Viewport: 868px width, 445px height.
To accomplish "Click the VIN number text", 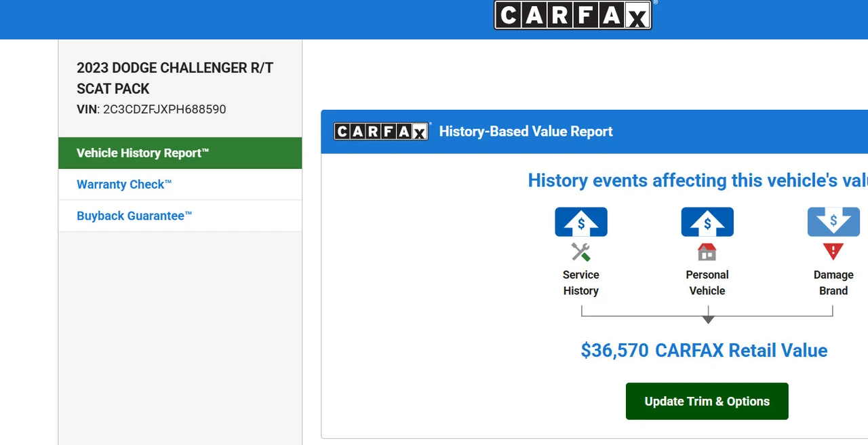I will [164, 109].
